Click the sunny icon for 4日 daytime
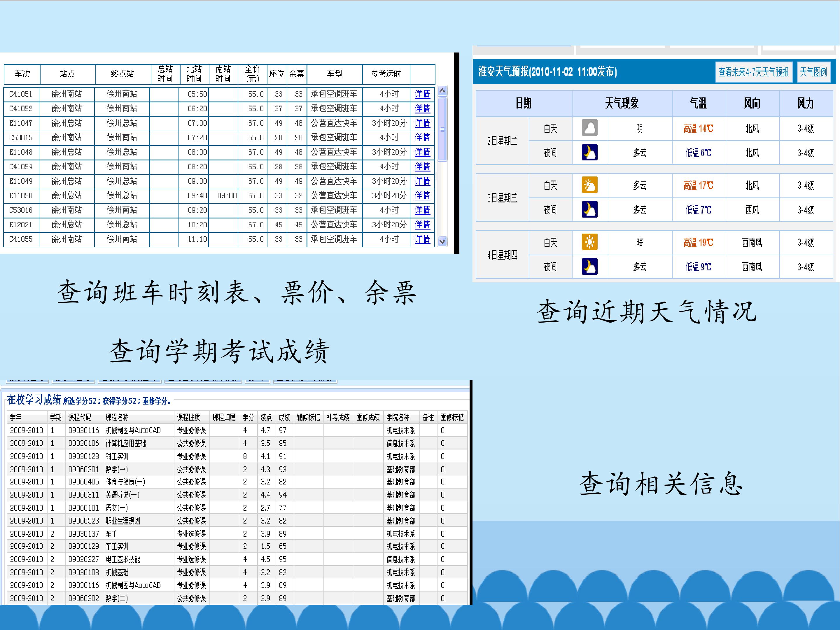840x630 pixels. tap(589, 242)
